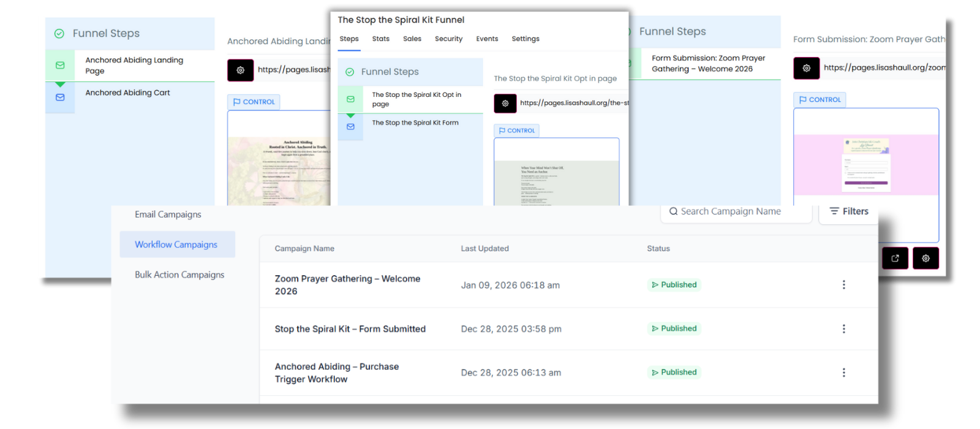Click date Dec 28, 2025 06:13 am

point(511,373)
